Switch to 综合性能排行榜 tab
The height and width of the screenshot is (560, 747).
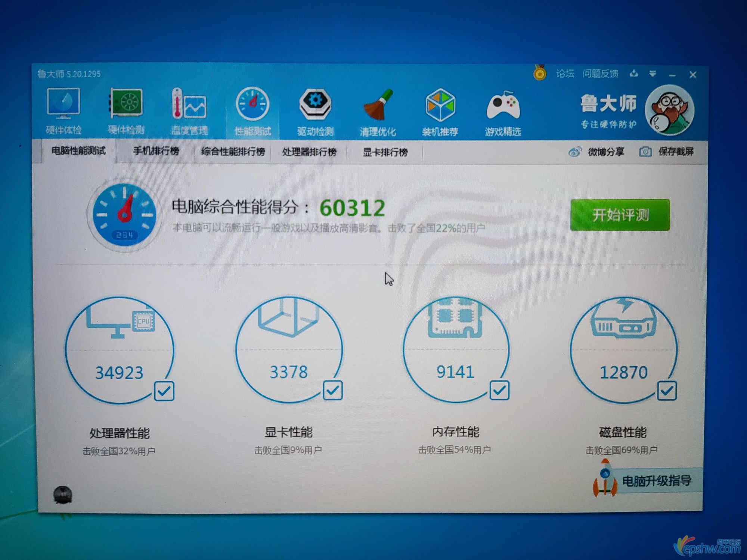click(x=233, y=152)
